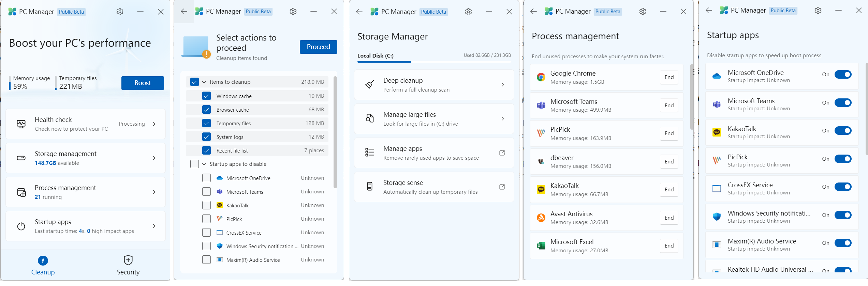Click the Storage management drive icon
868x286 pixels.
[21, 158]
